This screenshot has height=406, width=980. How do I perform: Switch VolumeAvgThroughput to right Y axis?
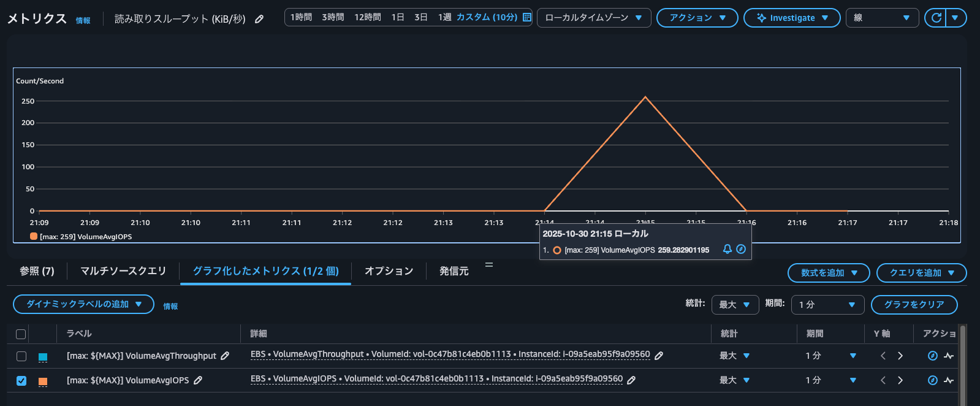[900, 356]
